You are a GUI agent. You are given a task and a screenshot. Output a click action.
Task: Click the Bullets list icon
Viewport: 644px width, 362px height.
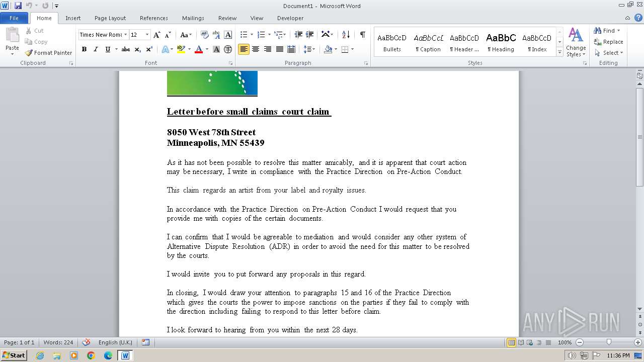coord(244,35)
